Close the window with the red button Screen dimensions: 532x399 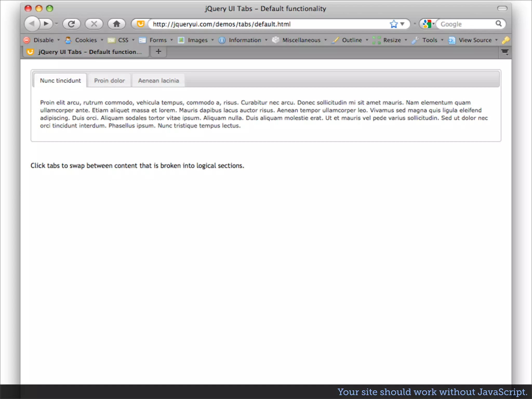(x=28, y=9)
